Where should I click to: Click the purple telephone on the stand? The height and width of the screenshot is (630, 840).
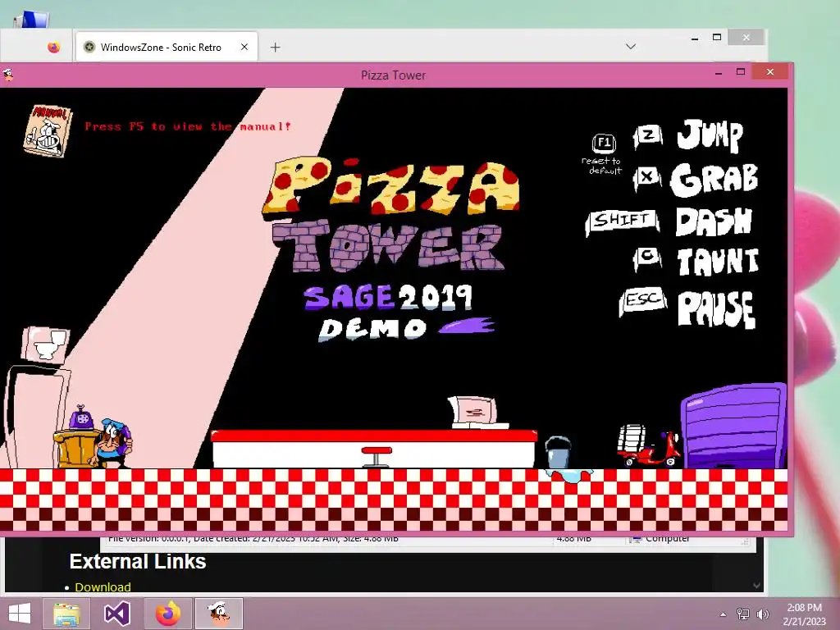[x=81, y=418]
